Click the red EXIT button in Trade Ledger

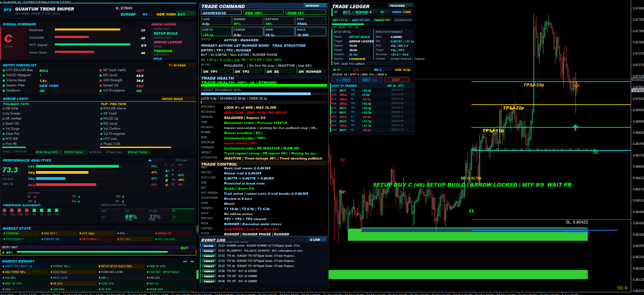point(396,80)
